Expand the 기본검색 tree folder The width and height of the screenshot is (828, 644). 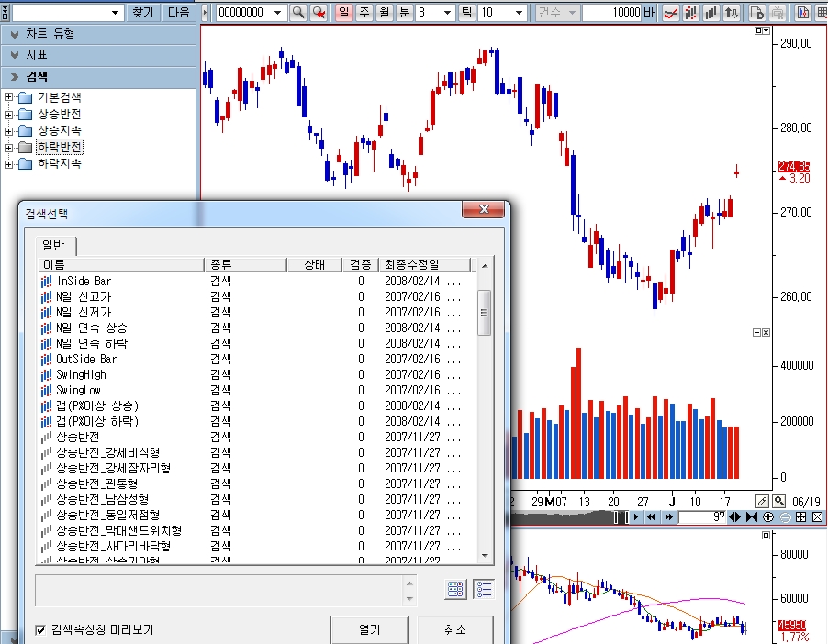(9, 97)
